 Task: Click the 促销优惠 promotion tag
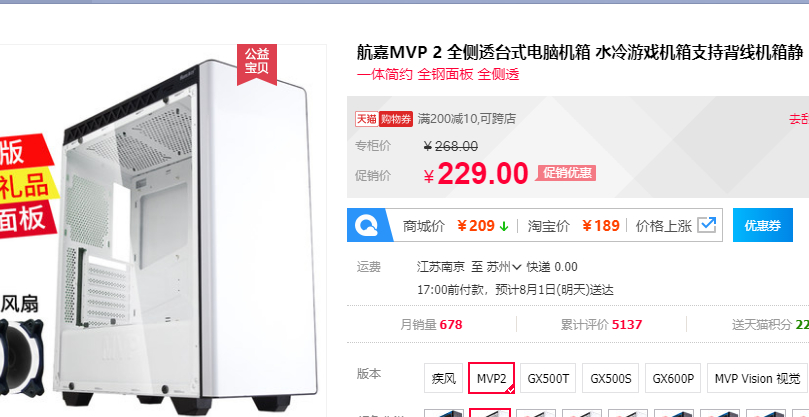[x=567, y=173]
